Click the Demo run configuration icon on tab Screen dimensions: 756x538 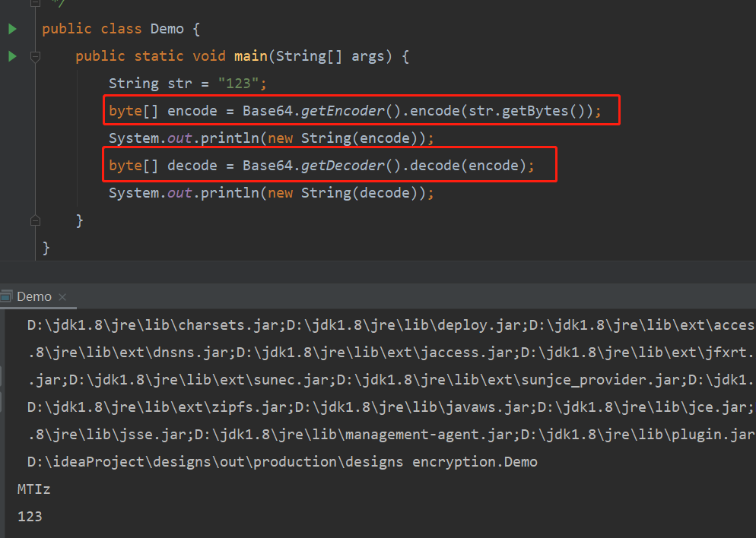click(6, 296)
